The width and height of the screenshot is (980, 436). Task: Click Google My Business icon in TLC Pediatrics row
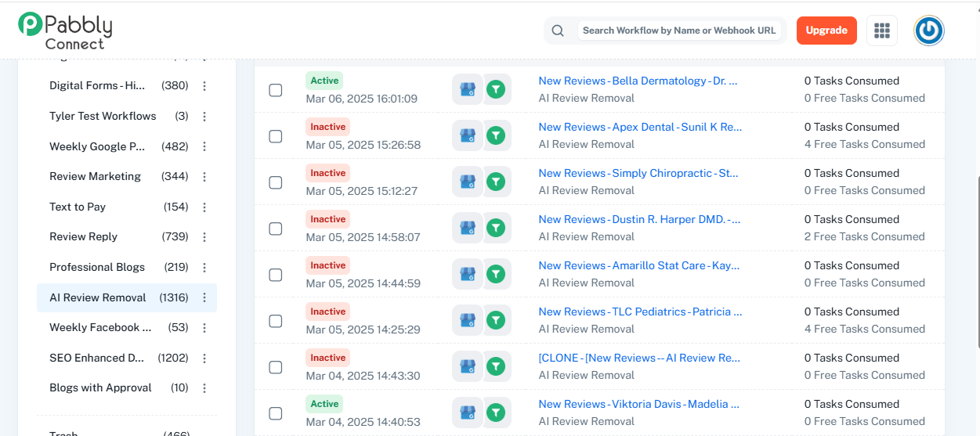(x=468, y=320)
